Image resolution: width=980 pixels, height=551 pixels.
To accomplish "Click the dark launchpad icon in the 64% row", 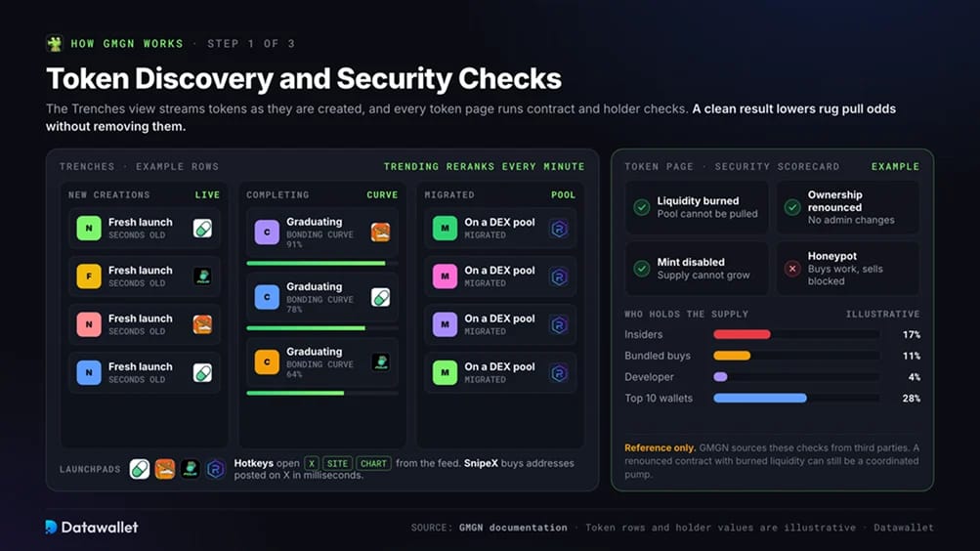I will coord(381,361).
